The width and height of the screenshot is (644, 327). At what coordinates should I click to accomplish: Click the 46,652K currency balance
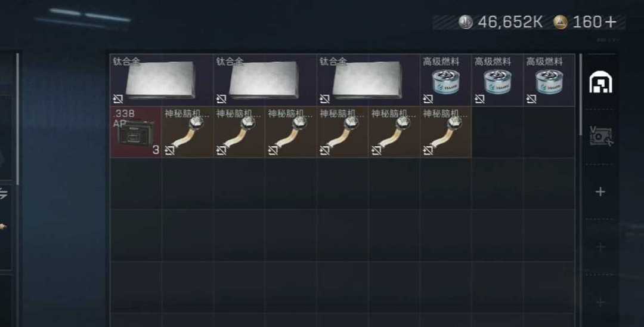point(510,21)
